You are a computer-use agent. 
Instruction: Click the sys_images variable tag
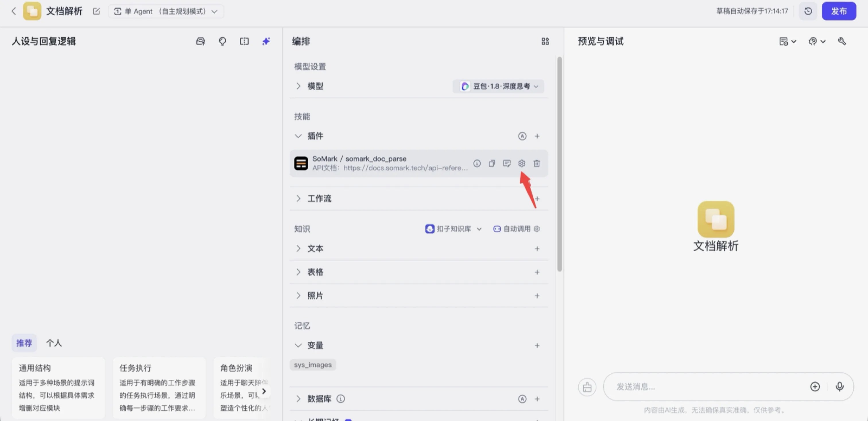[x=313, y=365]
